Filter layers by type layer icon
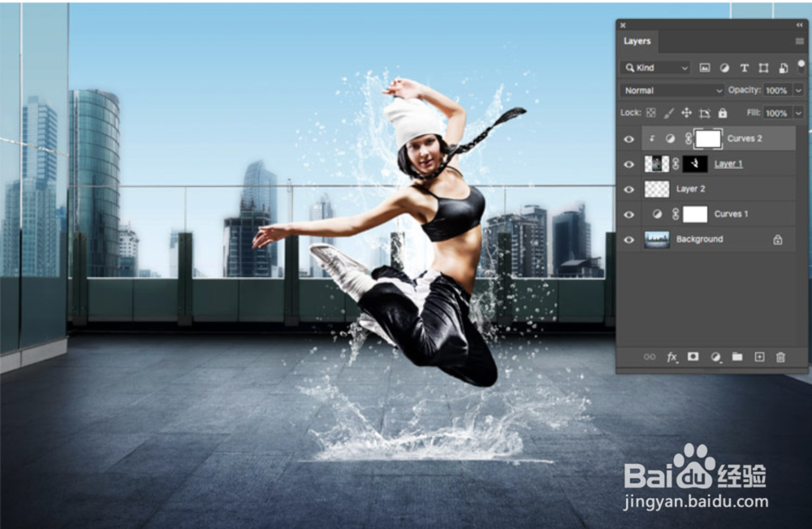Screen dimensions: 812x529 (744, 68)
